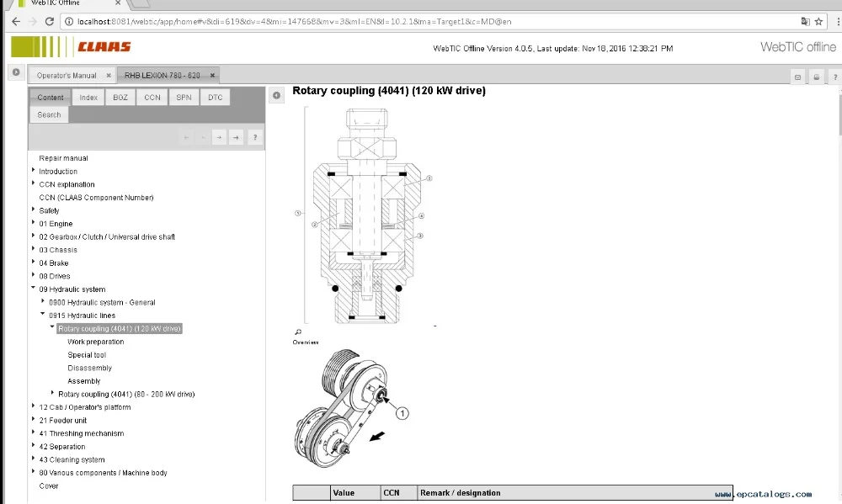Open the Special tool page
Viewport: 842px width, 504px height.
[87, 355]
